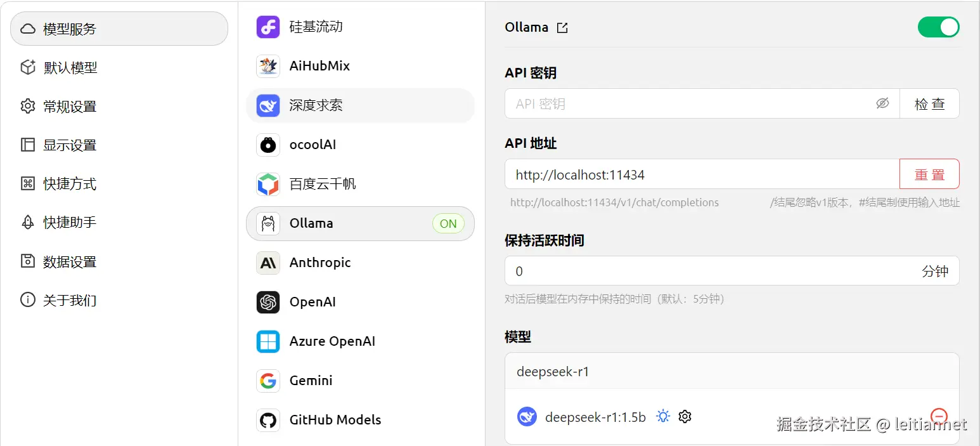Image resolution: width=980 pixels, height=446 pixels.
Task: Click the deepseek-r1:1.5b settings gear icon
Action: [685, 417]
